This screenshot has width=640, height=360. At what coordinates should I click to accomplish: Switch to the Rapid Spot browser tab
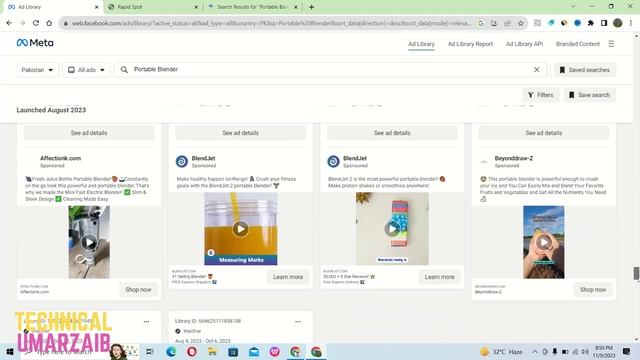tap(152, 7)
